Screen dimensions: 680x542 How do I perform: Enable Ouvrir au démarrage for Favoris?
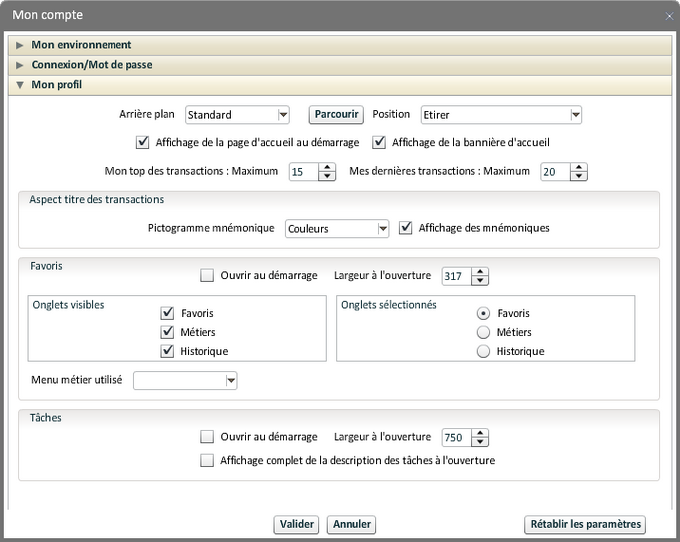point(207,275)
